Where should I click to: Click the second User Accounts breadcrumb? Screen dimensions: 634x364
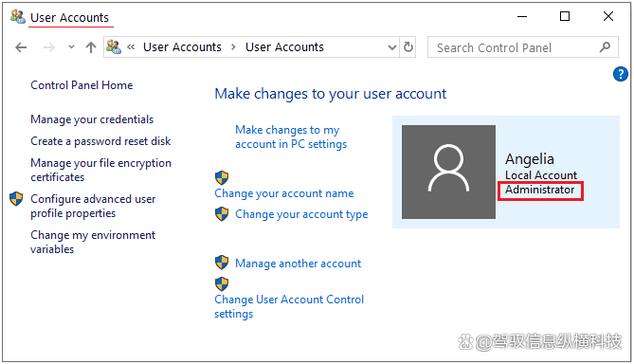tap(285, 47)
